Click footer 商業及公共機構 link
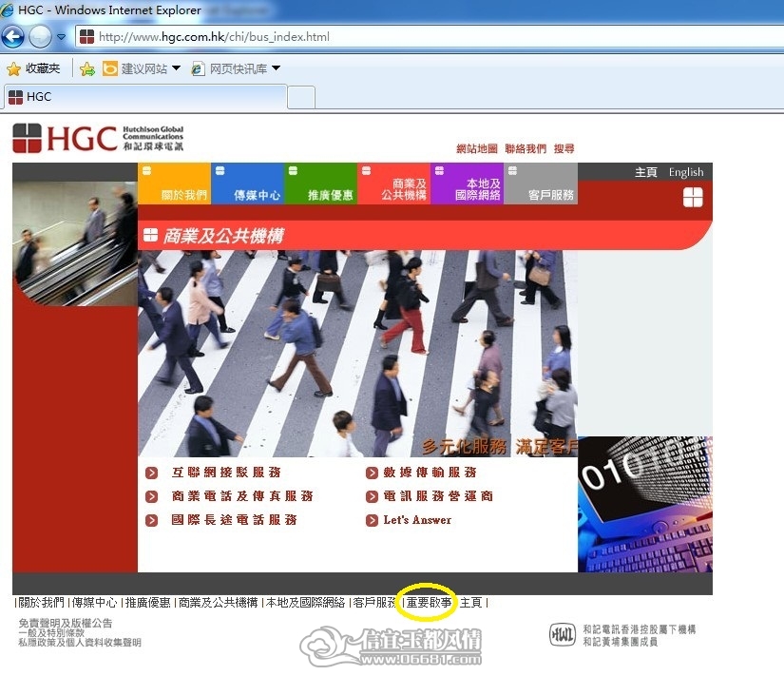This screenshot has height=676, width=784. [218, 603]
